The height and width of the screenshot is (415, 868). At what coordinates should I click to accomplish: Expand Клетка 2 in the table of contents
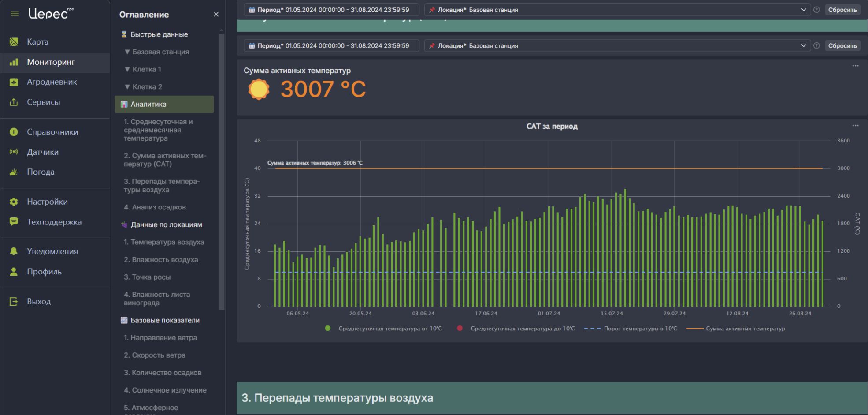coord(143,87)
